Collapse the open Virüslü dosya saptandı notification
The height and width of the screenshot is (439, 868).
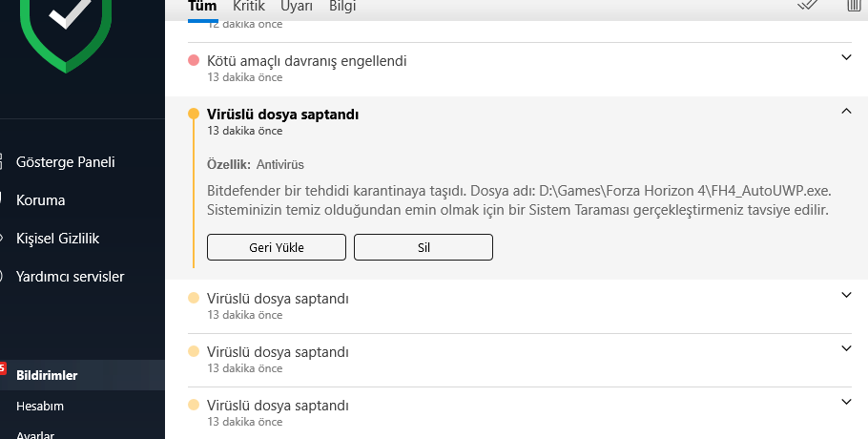coord(846,111)
